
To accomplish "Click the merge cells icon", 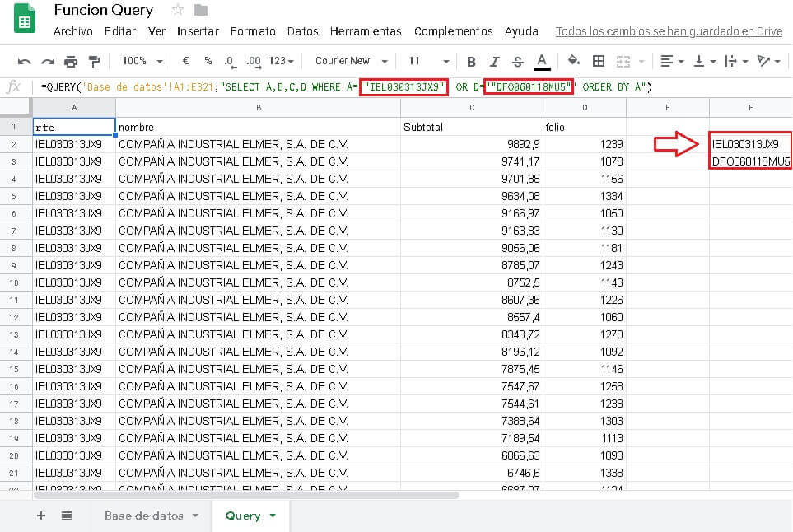I will pos(623,62).
